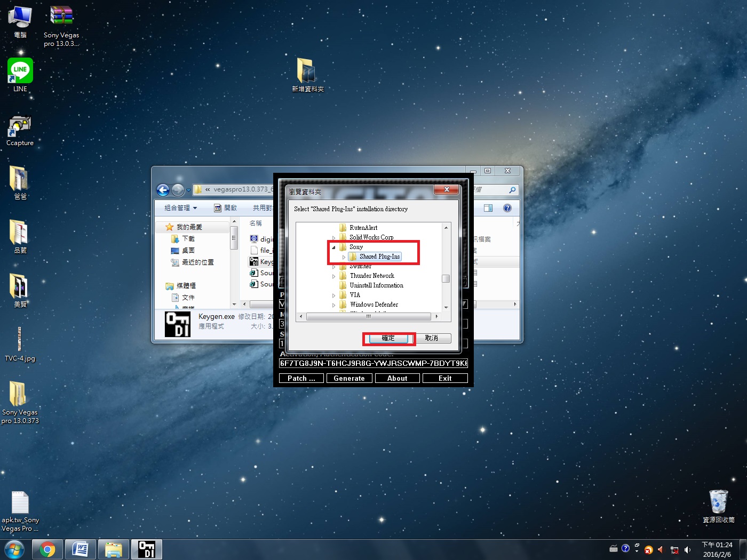Expand the Thunder Network folder node
This screenshot has width=747, height=560.
pyautogui.click(x=334, y=276)
